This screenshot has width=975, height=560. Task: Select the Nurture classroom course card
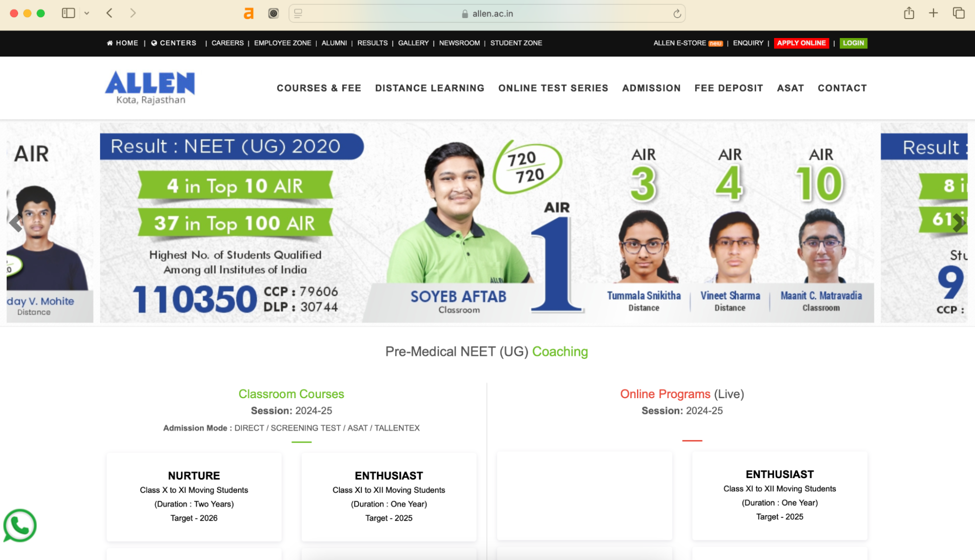pos(194,497)
